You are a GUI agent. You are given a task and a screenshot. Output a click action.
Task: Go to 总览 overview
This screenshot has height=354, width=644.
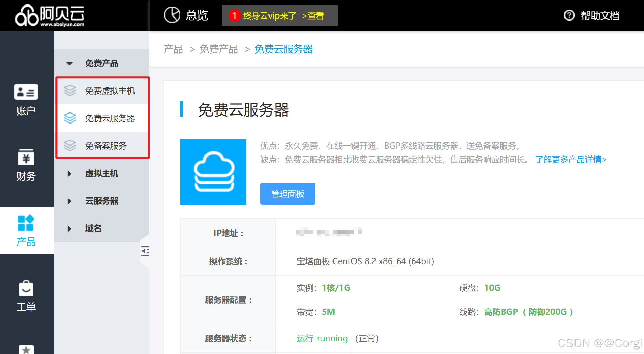(x=197, y=15)
